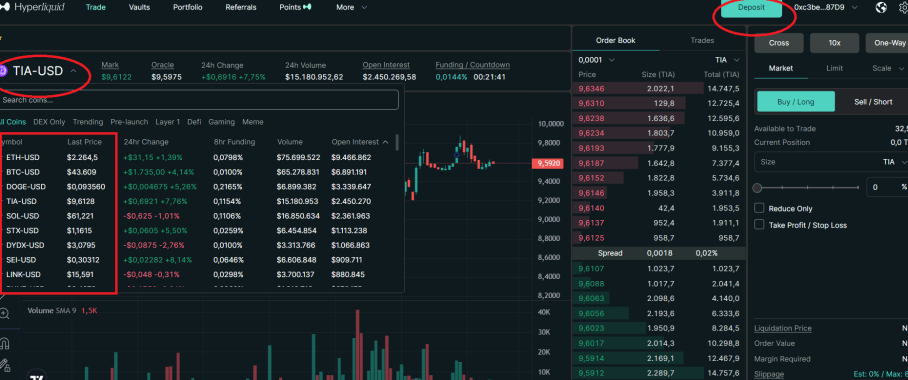Click the Points tab sparkle icon
The width and height of the screenshot is (908, 380).
pos(307,8)
